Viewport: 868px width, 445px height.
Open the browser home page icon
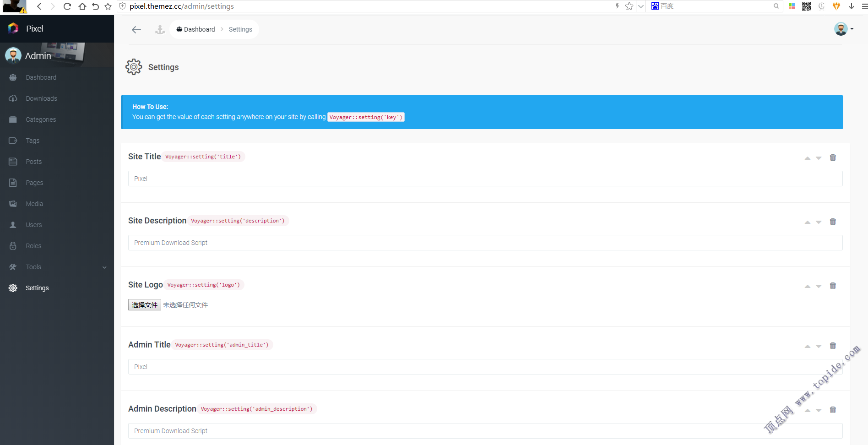(82, 6)
